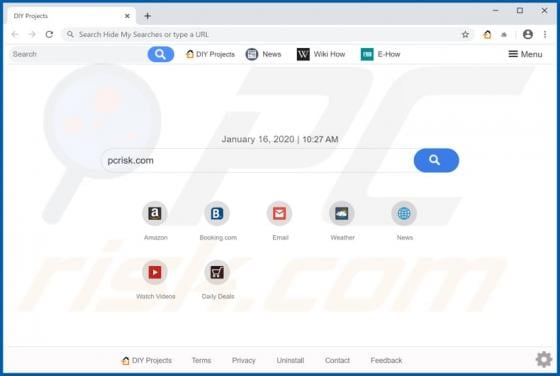This screenshot has width=560, height=376.
Task: Click the small extension icon beside house icon
Action: pyautogui.click(x=504, y=35)
